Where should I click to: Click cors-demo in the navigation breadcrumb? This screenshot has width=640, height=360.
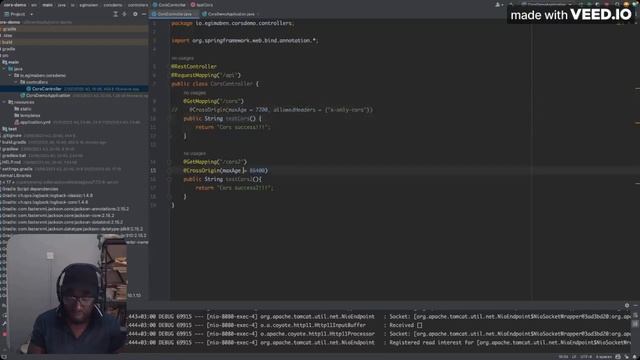(15, 5)
